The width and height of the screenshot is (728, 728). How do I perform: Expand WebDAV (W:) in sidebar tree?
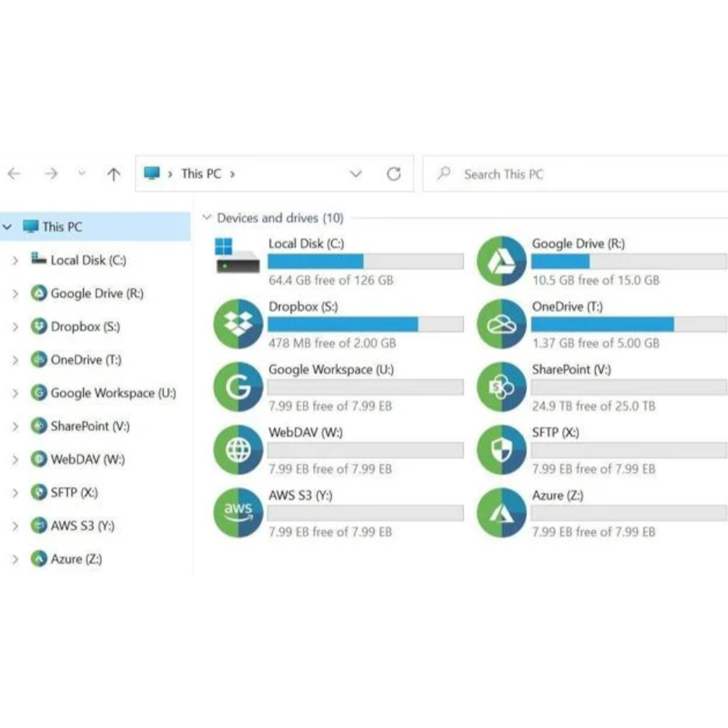click(16, 460)
